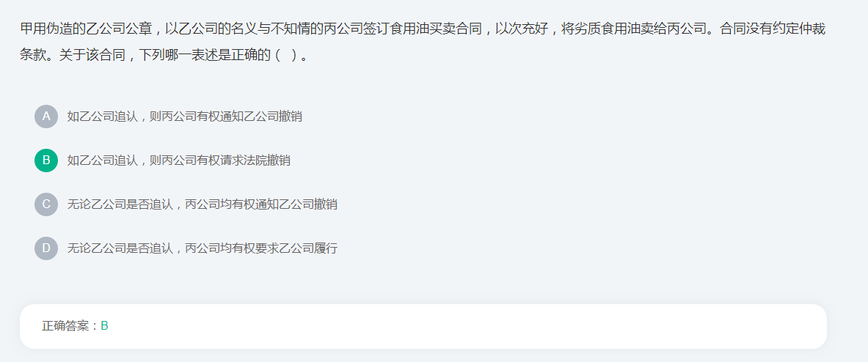Viewport: 868px width, 362px height.
Task: Choose answer text ending with '均有权要求乙公司履行'
Action: (202, 248)
